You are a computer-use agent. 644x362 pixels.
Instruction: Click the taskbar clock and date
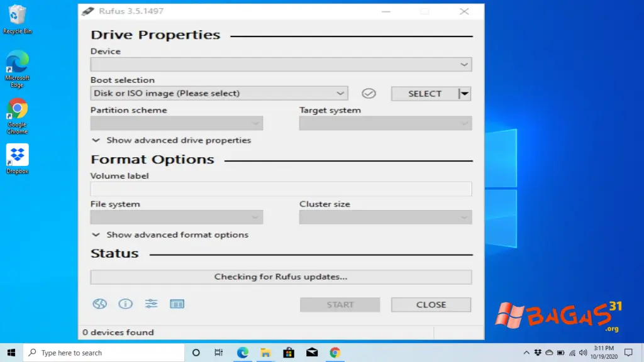click(x=604, y=353)
